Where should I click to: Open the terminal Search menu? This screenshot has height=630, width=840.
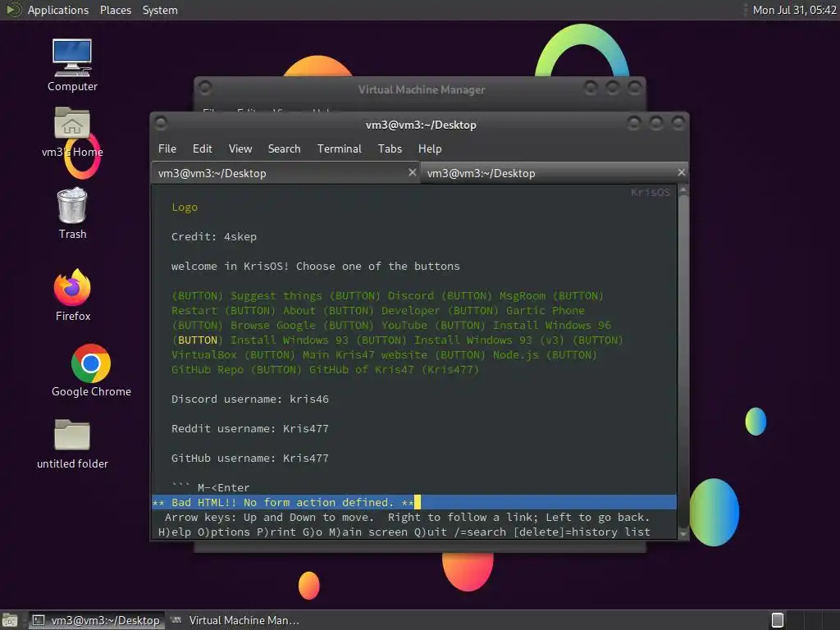point(284,149)
